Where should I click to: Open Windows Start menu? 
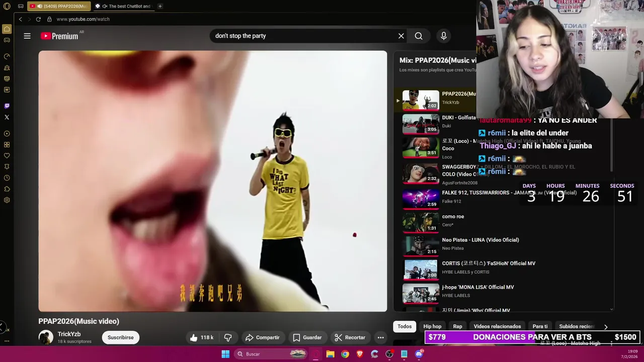pos(225,354)
